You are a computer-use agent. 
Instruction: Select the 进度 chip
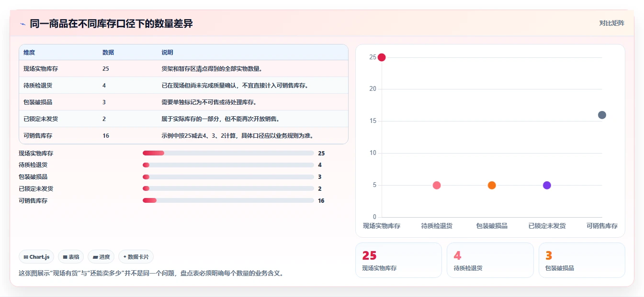point(101,257)
